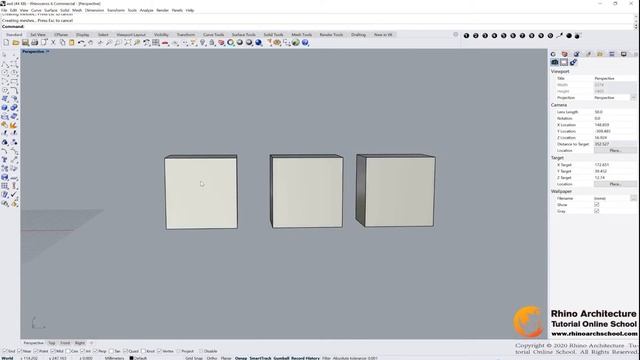Click the Shaded viewport sphere icon

coord(240,42)
